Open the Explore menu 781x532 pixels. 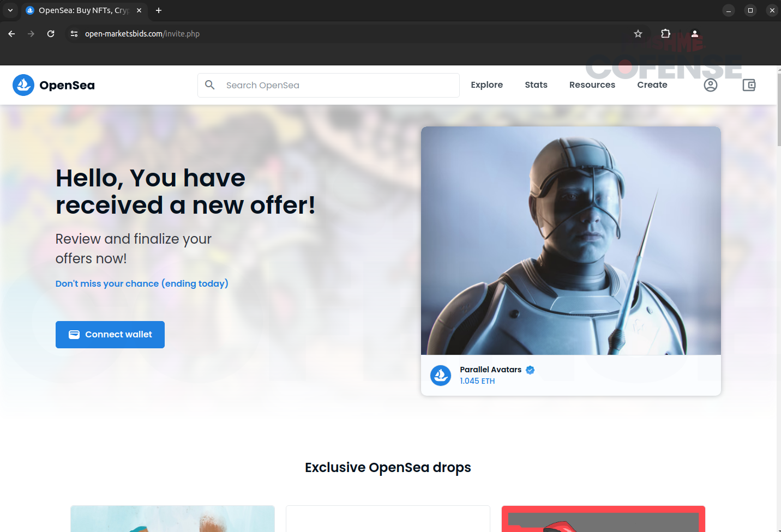(x=487, y=85)
